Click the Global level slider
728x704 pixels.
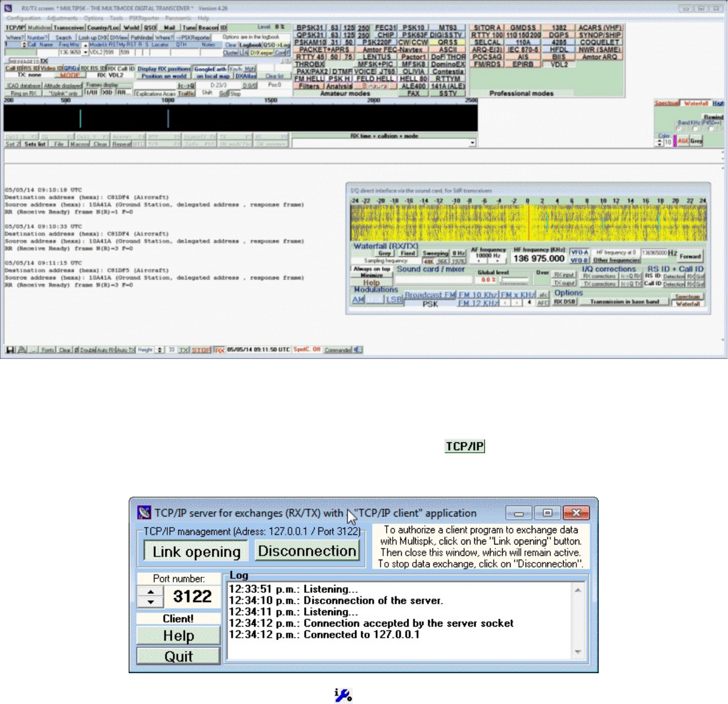[x=514, y=279]
